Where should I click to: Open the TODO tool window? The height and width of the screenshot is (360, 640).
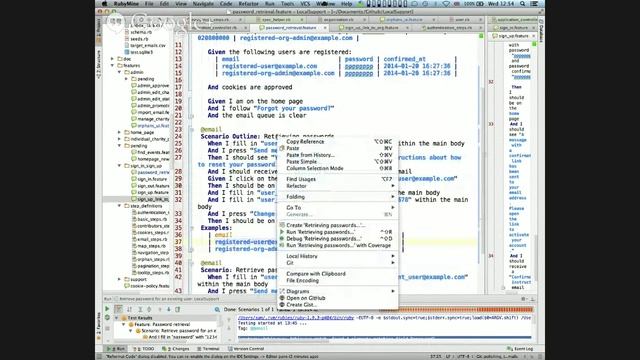(x=143, y=349)
